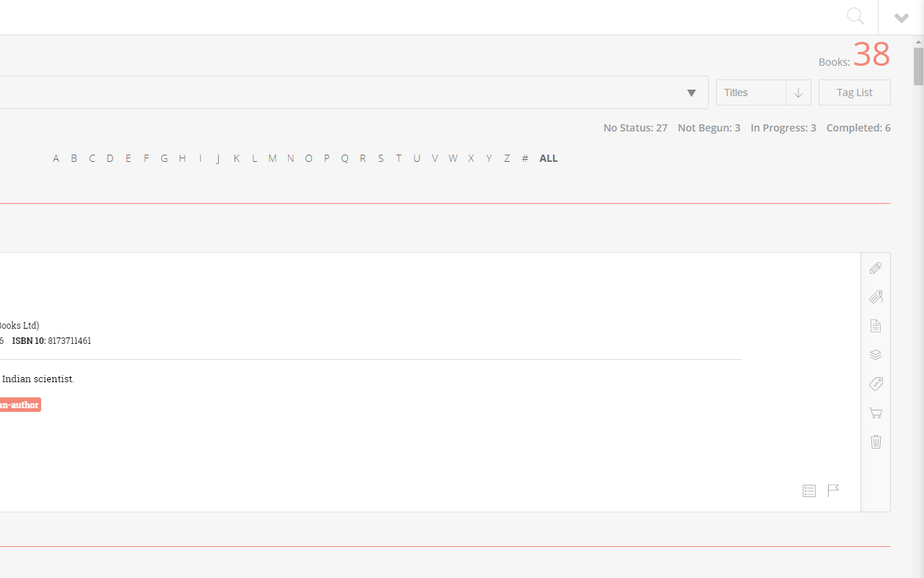Screen dimensions: 924x578
Task: Filter books by letter A
Action: 56,158
